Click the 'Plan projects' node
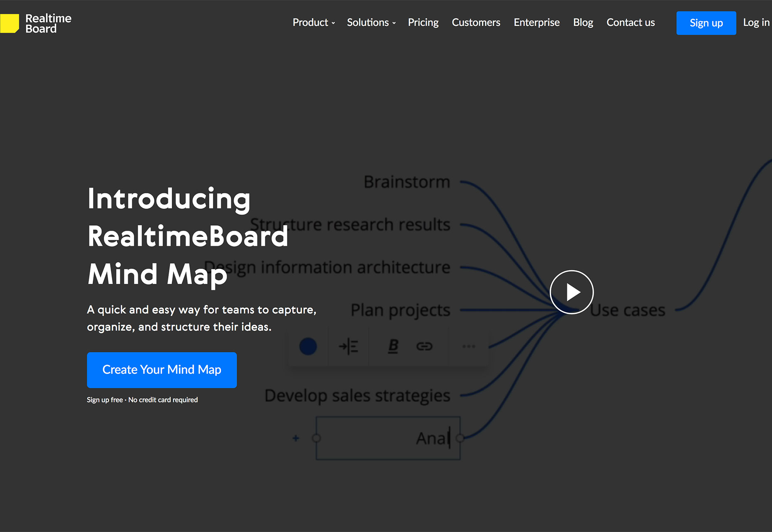This screenshot has width=772, height=532. [x=400, y=310]
